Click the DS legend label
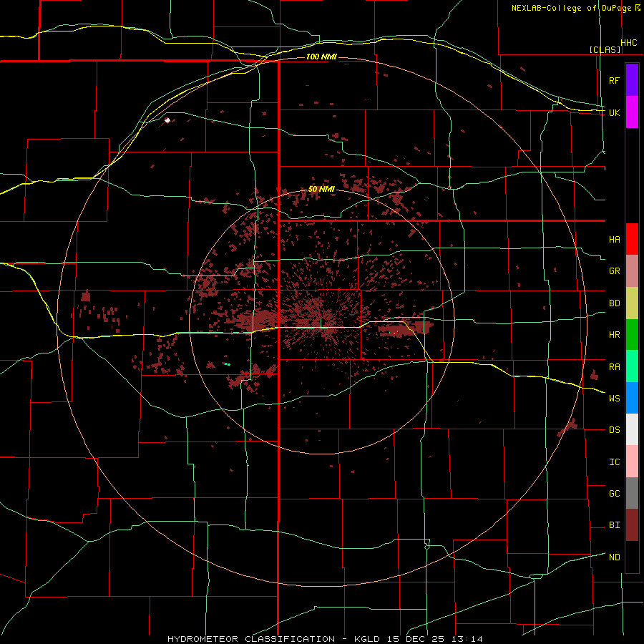Viewport: 644px width, 644px height. coord(615,430)
